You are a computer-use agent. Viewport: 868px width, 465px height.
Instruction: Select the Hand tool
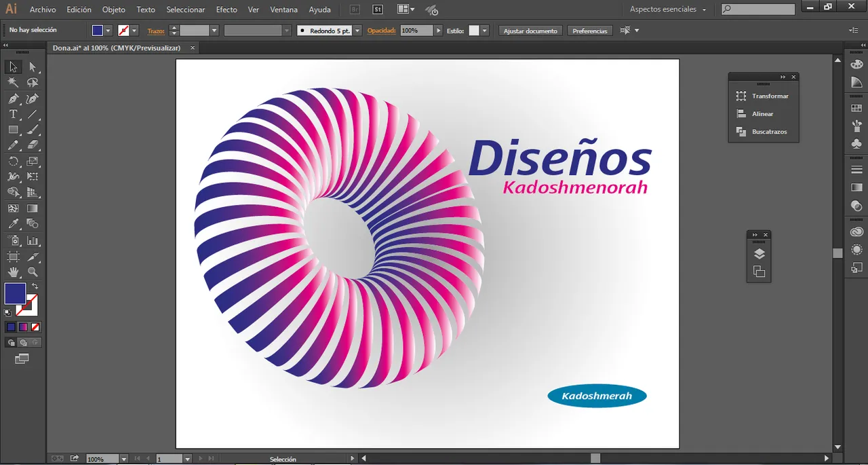coord(13,272)
